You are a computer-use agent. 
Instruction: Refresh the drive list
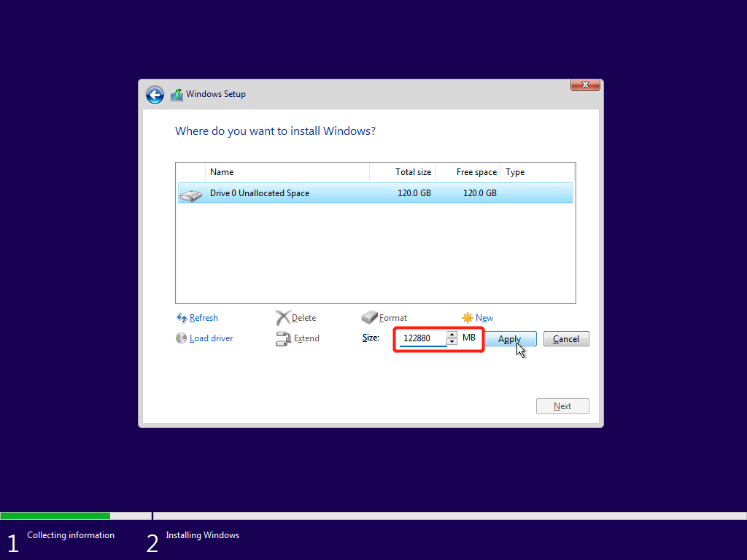[x=204, y=318]
